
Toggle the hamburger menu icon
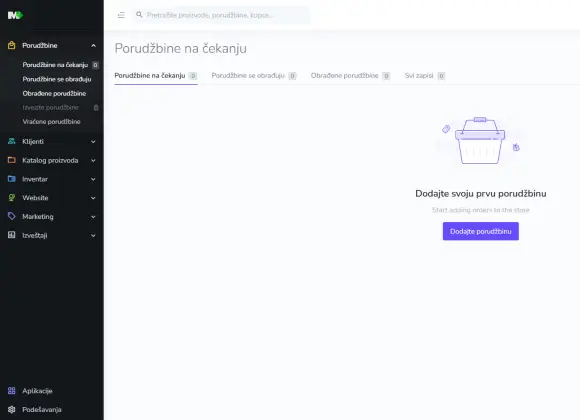coord(121,15)
